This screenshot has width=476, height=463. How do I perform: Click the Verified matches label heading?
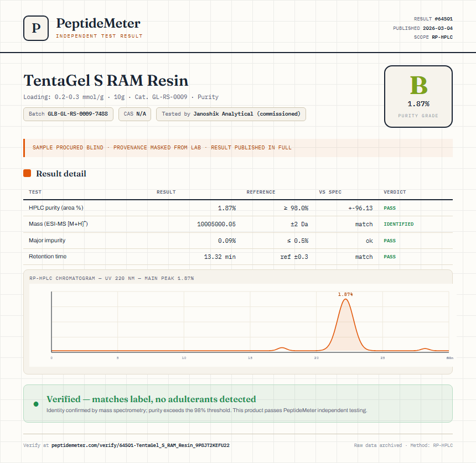151,399
